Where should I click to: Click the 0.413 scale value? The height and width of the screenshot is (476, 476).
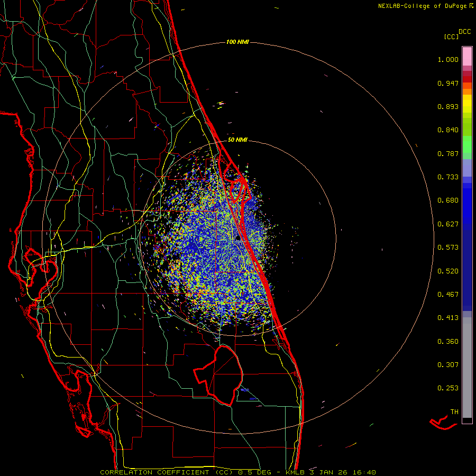pyautogui.click(x=448, y=318)
